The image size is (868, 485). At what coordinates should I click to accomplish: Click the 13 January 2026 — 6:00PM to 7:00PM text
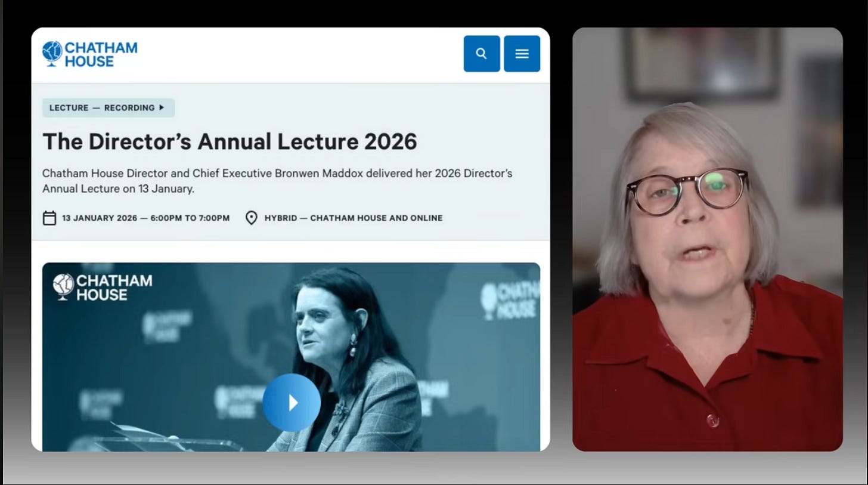point(145,218)
